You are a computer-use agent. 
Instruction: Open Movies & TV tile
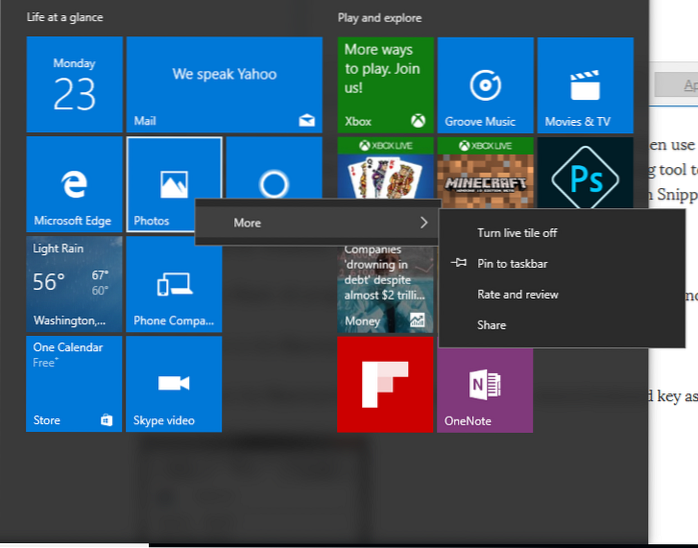pyautogui.click(x=585, y=85)
